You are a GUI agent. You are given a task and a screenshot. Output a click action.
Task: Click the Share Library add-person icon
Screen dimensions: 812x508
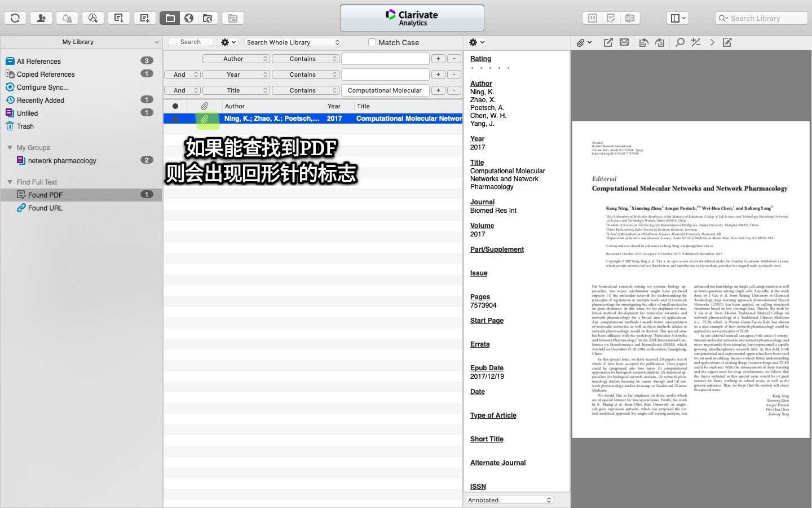[41, 18]
